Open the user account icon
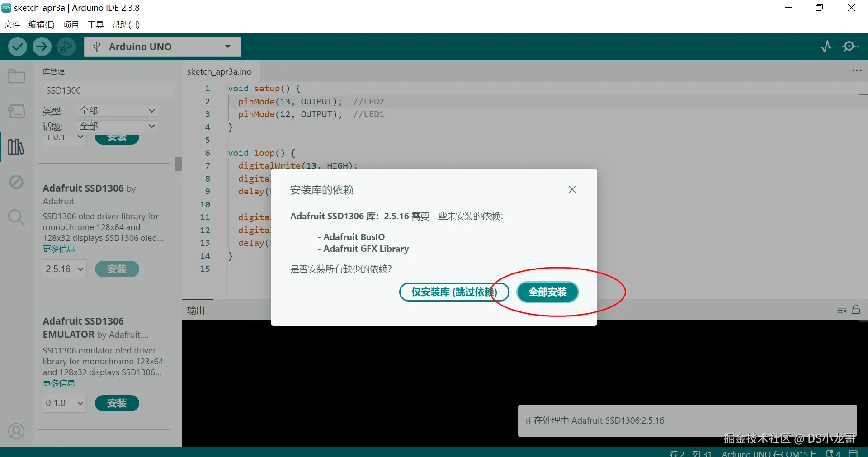The width and height of the screenshot is (868, 457). (16, 431)
